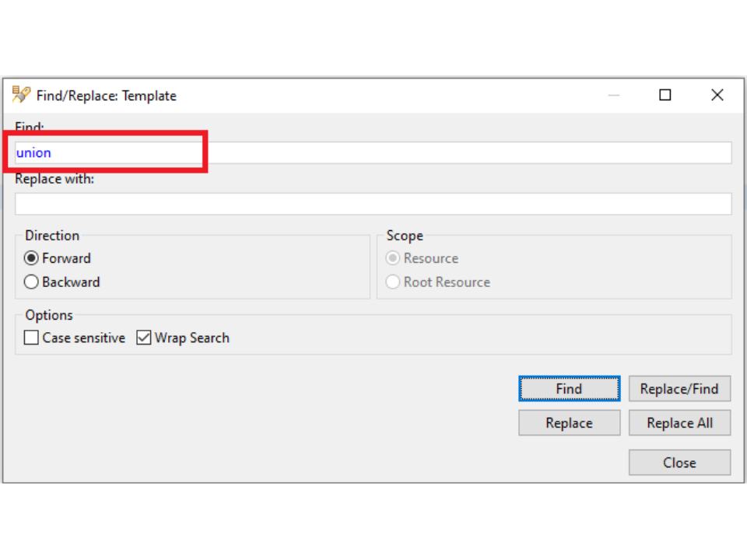This screenshot has width=747, height=560.
Task: Select the Forward direction radio button
Action: pyautogui.click(x=31, y=258)
